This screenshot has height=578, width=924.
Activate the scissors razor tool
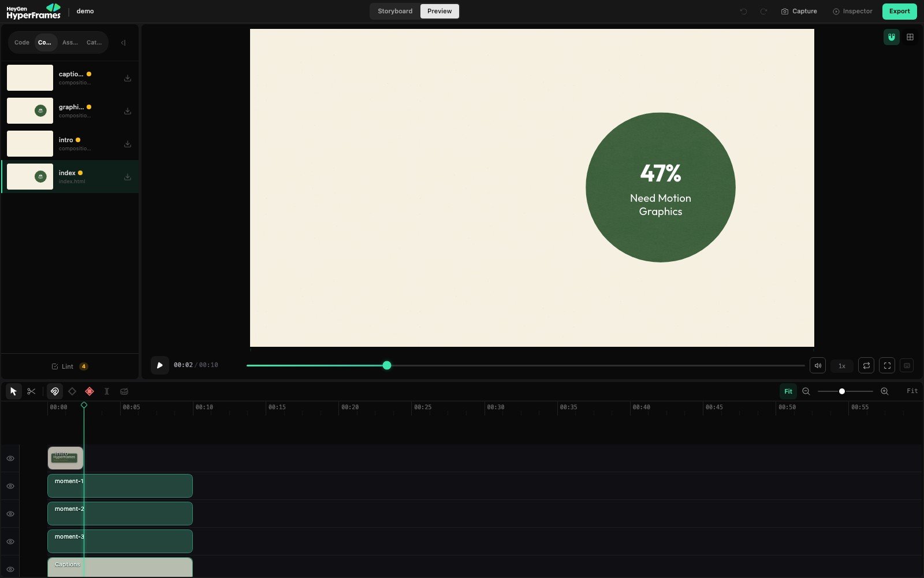[x=31, y=391]
